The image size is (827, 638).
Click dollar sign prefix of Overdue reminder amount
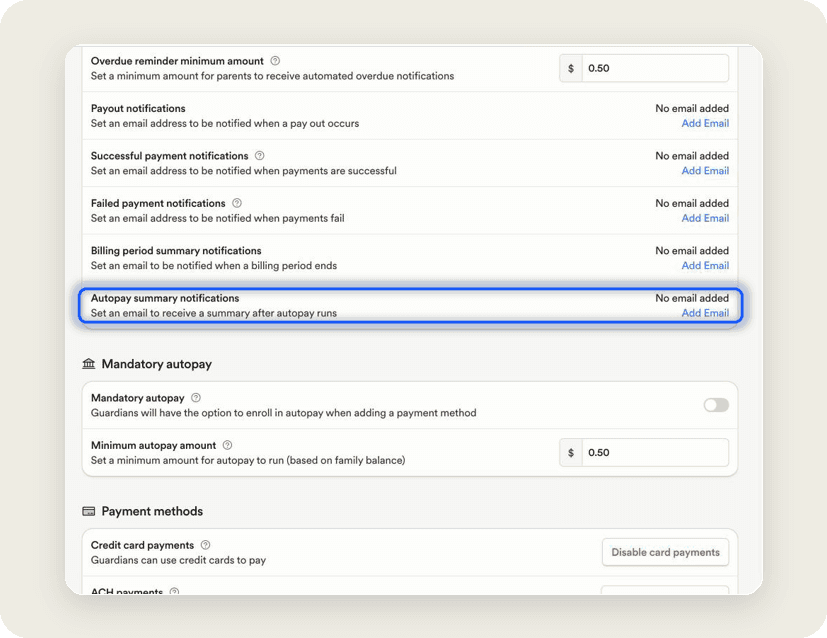571,68
